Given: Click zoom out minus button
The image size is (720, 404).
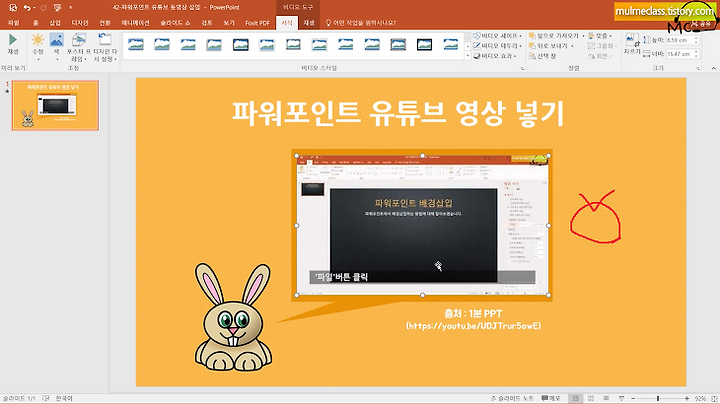Looking at the screenshot, I should pyautogui.click(x=633, y=398).
